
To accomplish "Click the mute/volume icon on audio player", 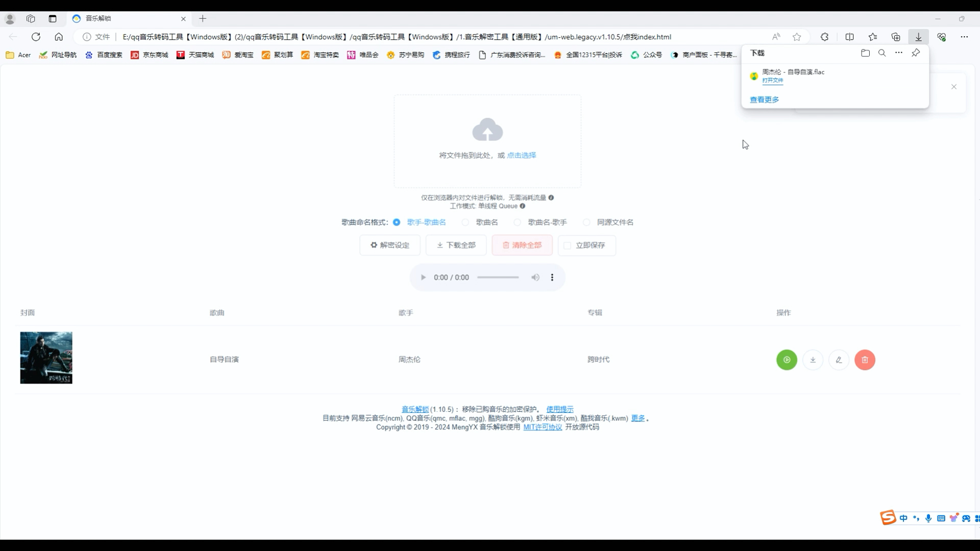I will point(535,277).
